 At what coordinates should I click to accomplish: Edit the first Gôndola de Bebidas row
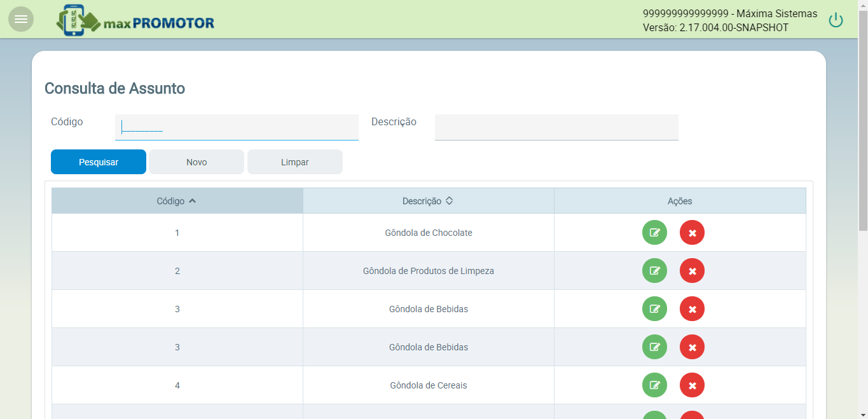pyautogui.click(x=654, y=309)
